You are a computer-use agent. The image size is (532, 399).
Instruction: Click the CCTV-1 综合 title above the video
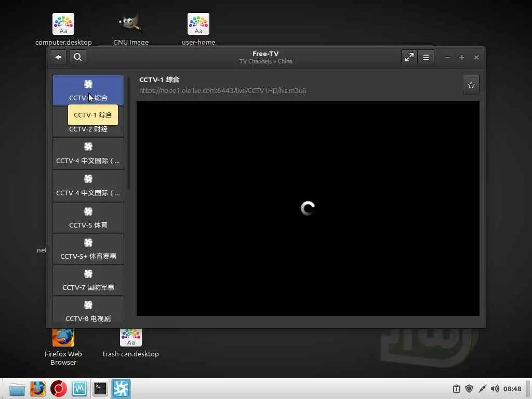tap(159, 79)
